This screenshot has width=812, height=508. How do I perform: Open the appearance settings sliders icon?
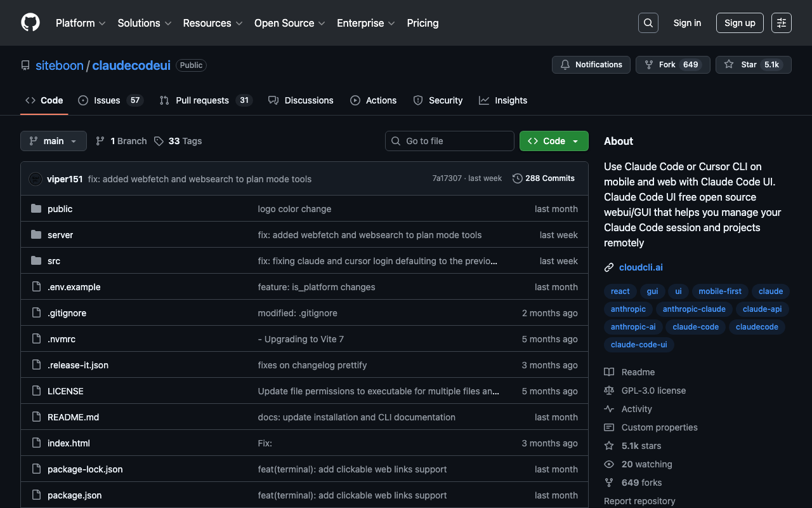pos(781,23)
